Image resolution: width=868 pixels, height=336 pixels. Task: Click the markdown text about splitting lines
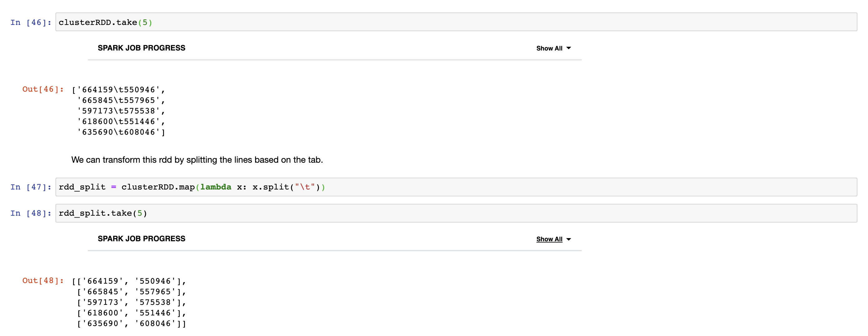(x=197, y=160)
